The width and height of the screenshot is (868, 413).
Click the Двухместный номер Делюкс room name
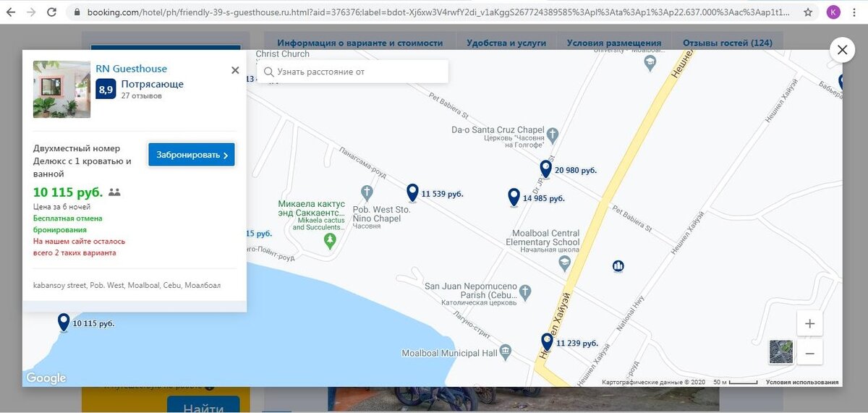82,161
